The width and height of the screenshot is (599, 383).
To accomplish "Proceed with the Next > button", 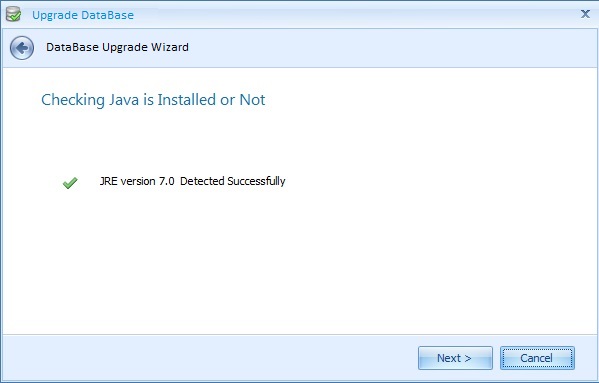I will [x=455, y=358].
